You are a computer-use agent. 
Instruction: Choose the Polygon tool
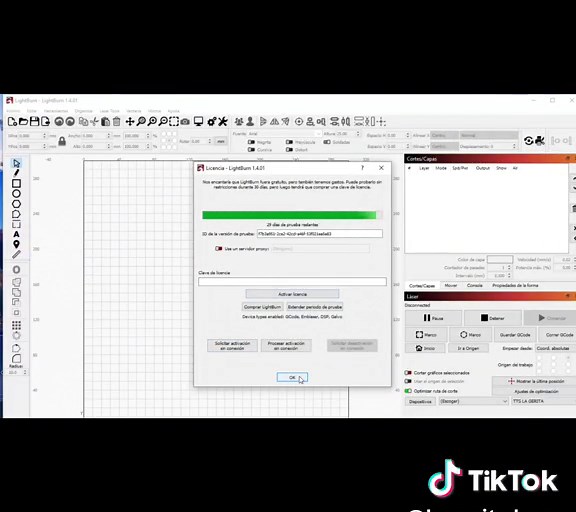(x=16, y=204)
